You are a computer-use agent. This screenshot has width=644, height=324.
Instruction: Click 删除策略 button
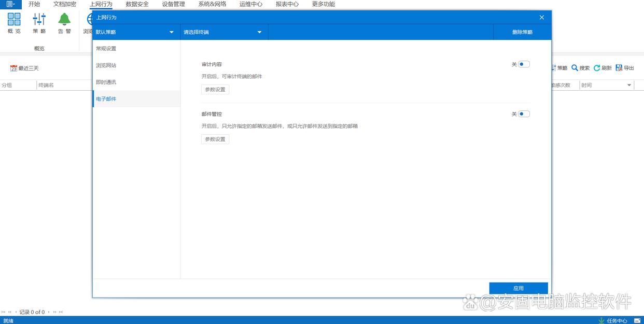(522, 32)
